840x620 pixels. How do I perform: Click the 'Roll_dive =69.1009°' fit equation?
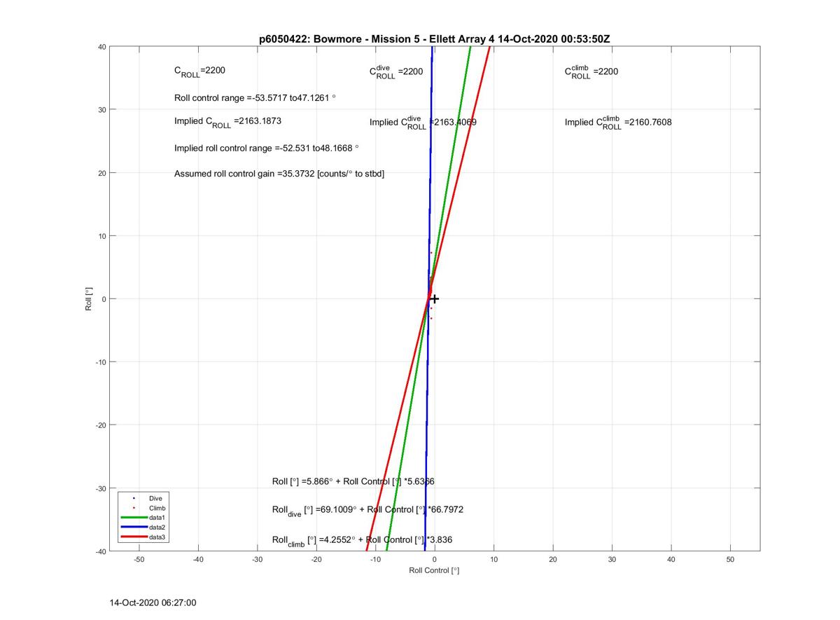(367, 511)
